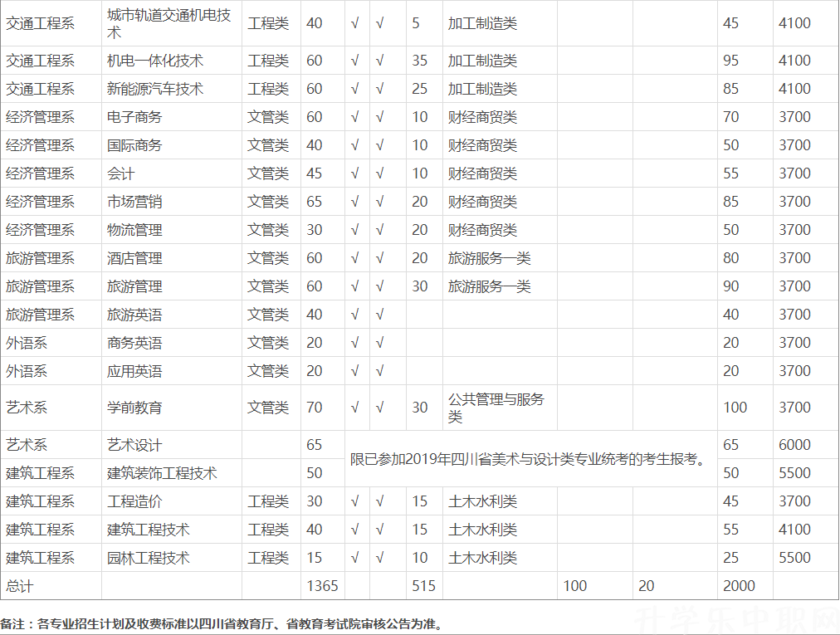
Task: Select the 100 total in 学前教育 row
Action: click(735, 408)
